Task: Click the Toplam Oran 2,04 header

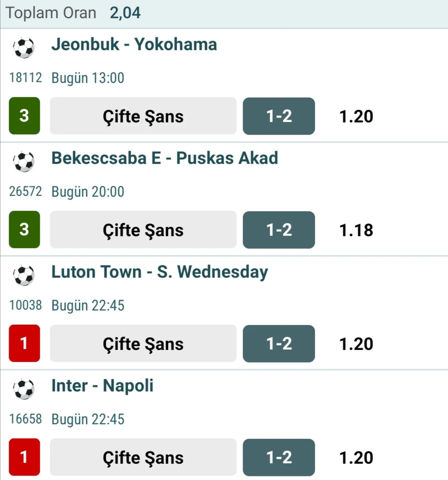Action: [73, 13]
